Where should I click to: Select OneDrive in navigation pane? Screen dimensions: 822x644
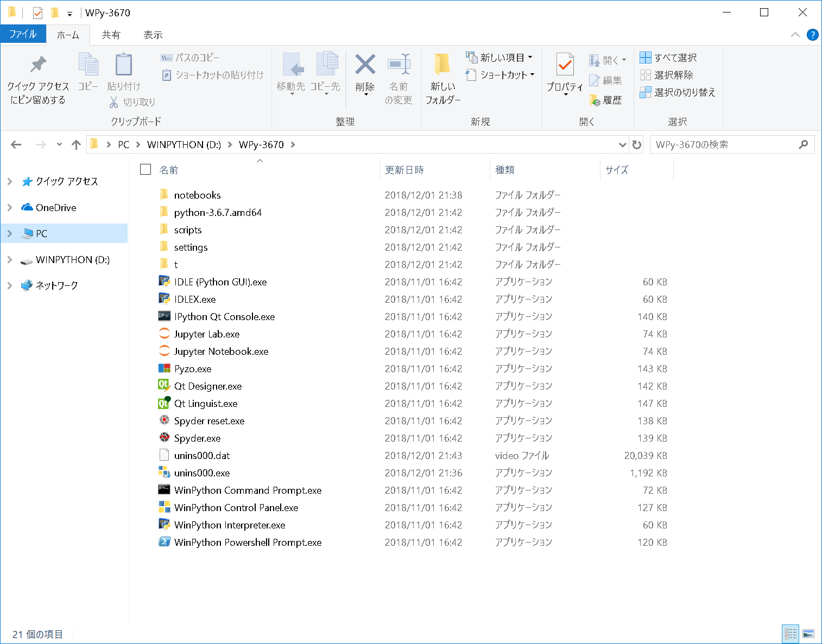[56, 207]
